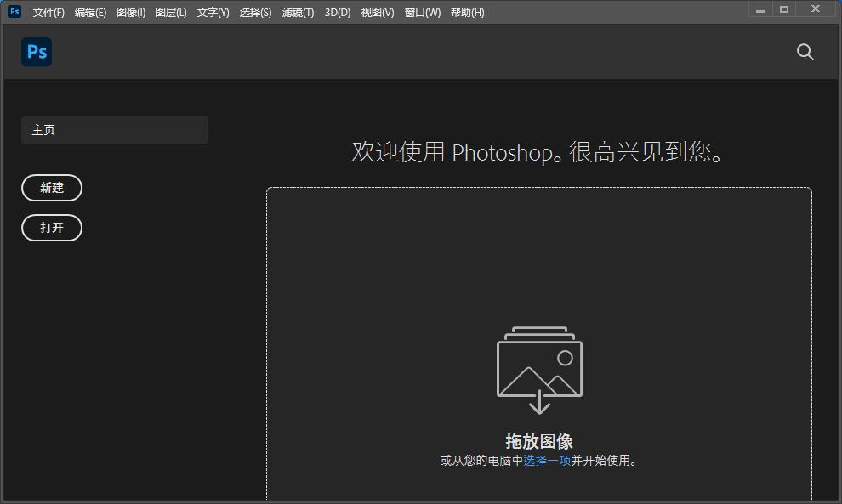Open the 图层(L) menu
This screenshot has width=842, height=504.
pos(171,13)
